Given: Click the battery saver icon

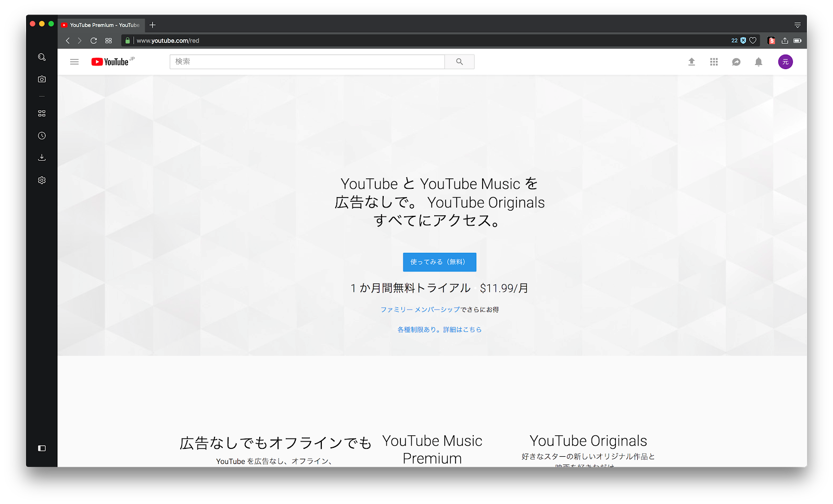Looking at the screenshot, I should click(x=798, y=41).
